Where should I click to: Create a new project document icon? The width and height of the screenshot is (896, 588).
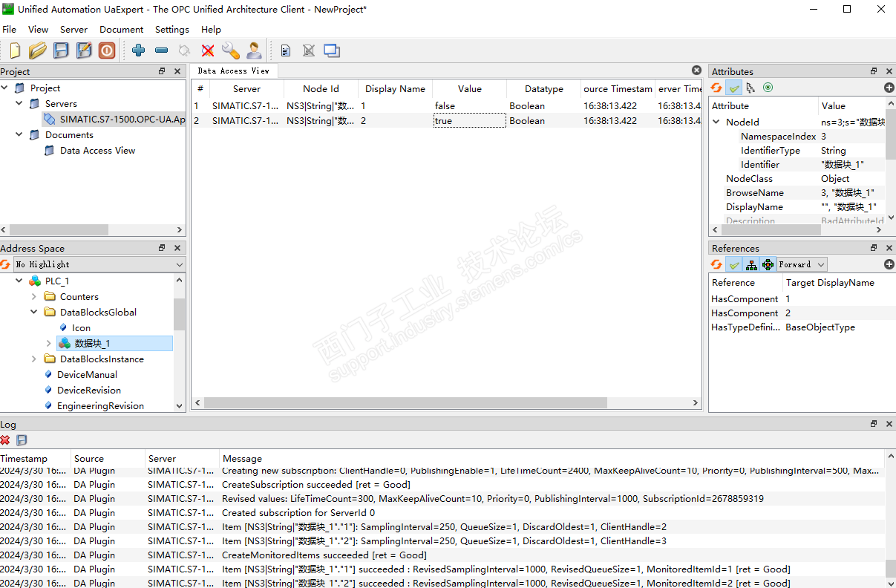(15, 50)
